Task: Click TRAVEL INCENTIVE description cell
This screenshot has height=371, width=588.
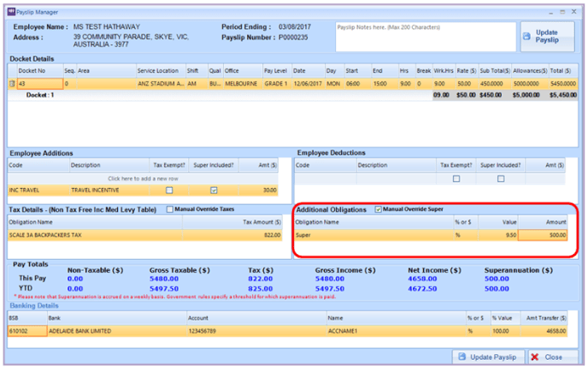Action: [109, 190]
